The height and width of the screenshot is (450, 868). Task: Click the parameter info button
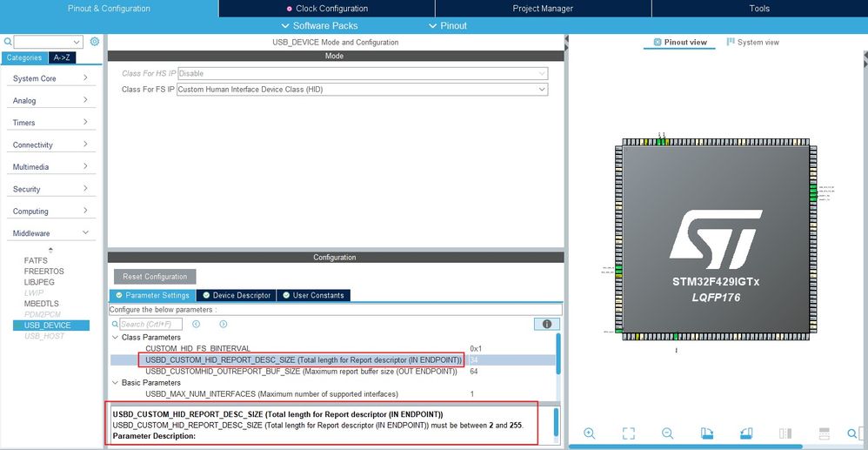[x=547, y=324]
